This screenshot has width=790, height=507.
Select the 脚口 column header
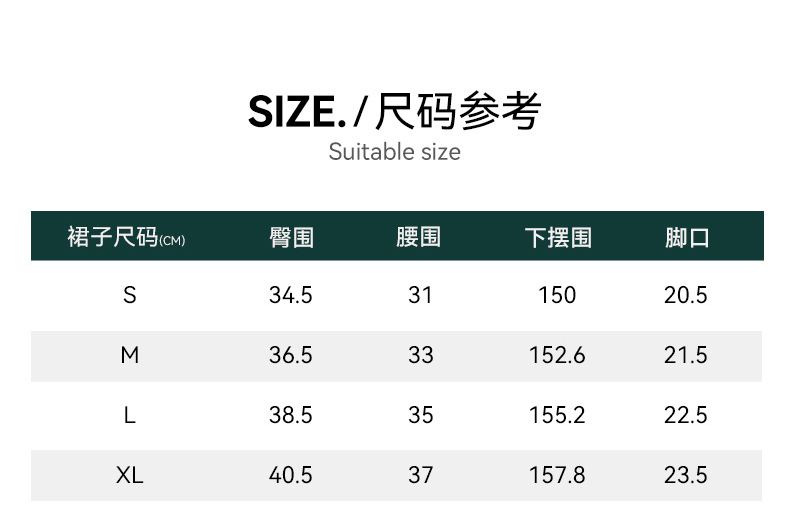686,238
